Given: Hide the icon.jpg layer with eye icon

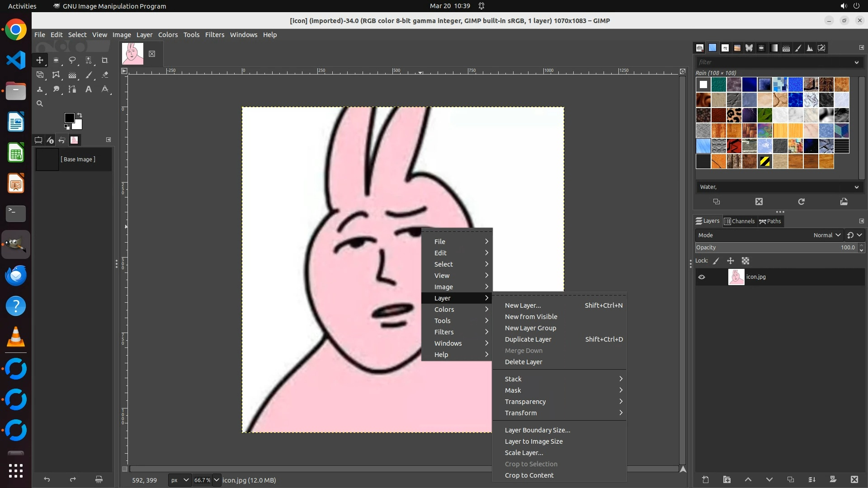Looking at the screenshot, I should pos(702,277).
